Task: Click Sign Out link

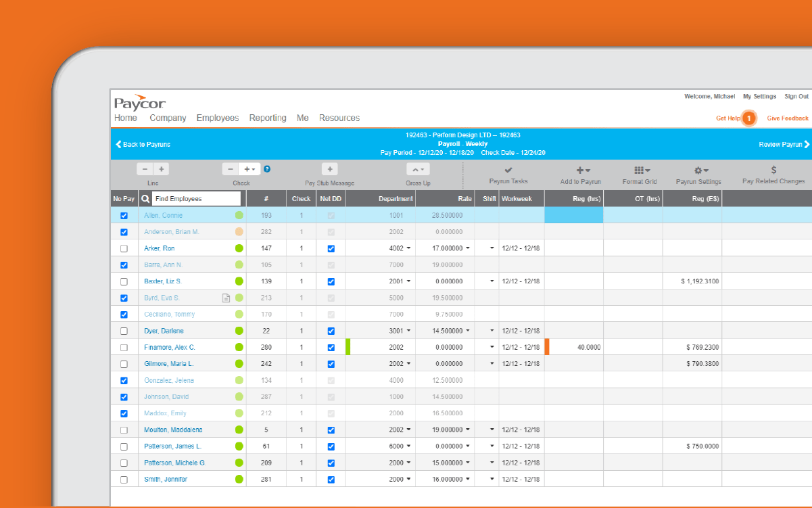Action: (x=796, y=96)
